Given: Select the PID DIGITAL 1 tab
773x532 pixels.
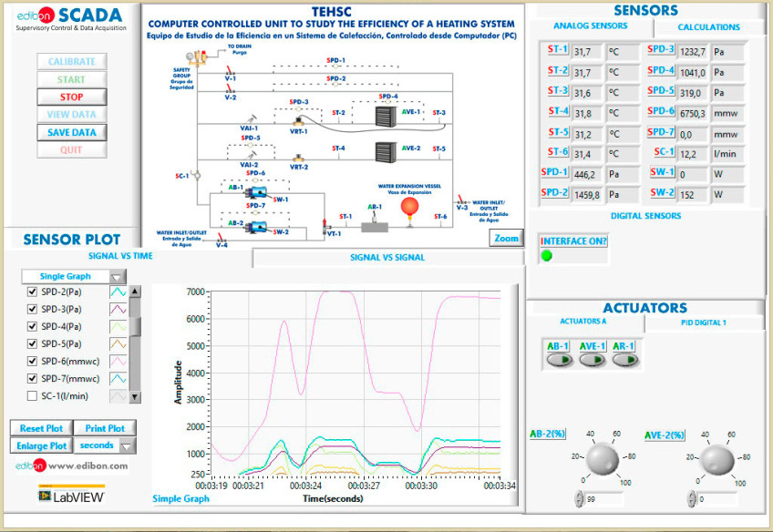Looking at the screenshot, I should (704, 322).
